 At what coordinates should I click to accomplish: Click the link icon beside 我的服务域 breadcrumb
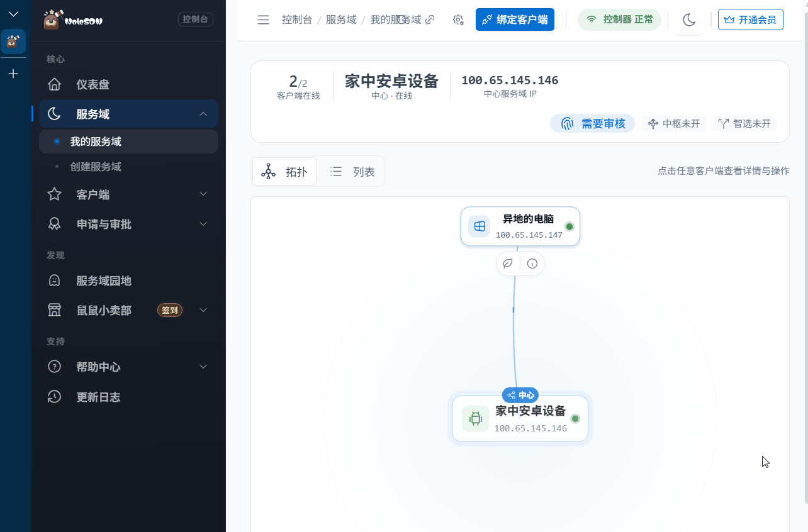pos(430,19)
